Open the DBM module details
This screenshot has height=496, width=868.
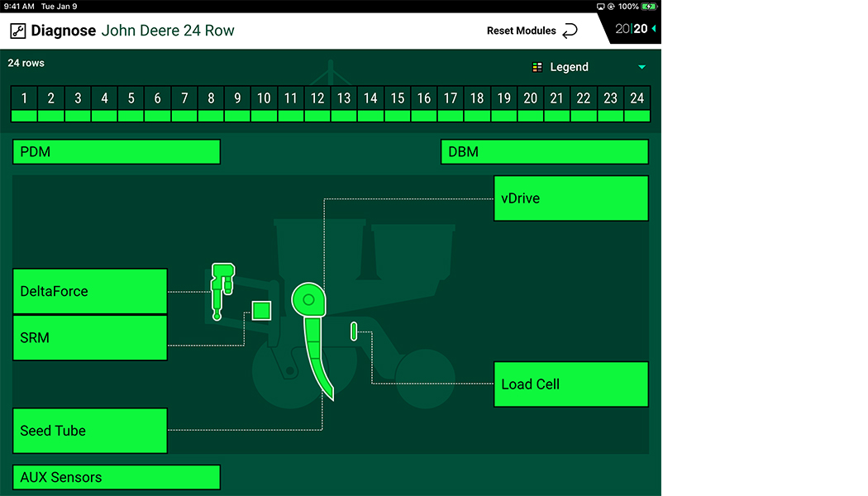(544, 151)
